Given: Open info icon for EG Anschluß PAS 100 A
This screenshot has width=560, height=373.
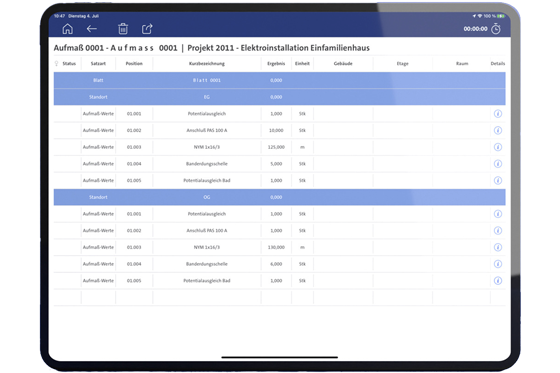Looking at the screenshot, I should [498, 130].
